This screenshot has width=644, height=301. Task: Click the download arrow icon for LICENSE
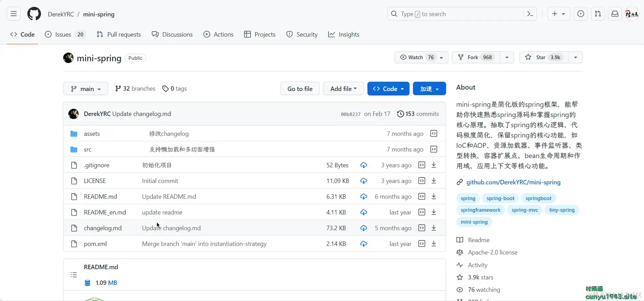pyautogui.click(x=434, y=181)
